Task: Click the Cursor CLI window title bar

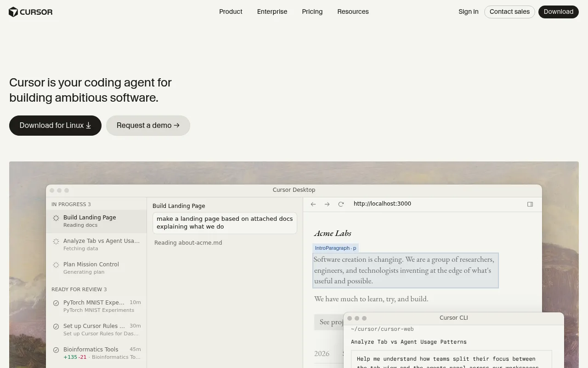Action: coord(454,318)
